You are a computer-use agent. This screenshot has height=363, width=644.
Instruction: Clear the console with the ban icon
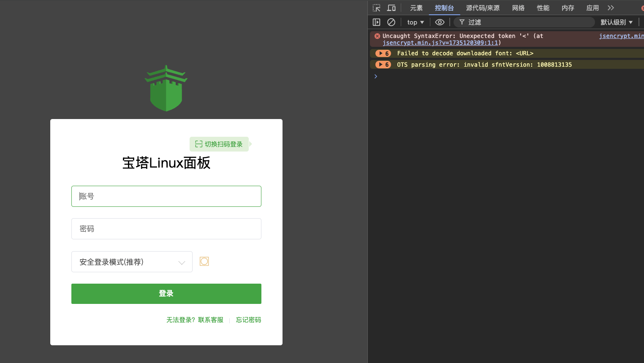click(391, 22)
